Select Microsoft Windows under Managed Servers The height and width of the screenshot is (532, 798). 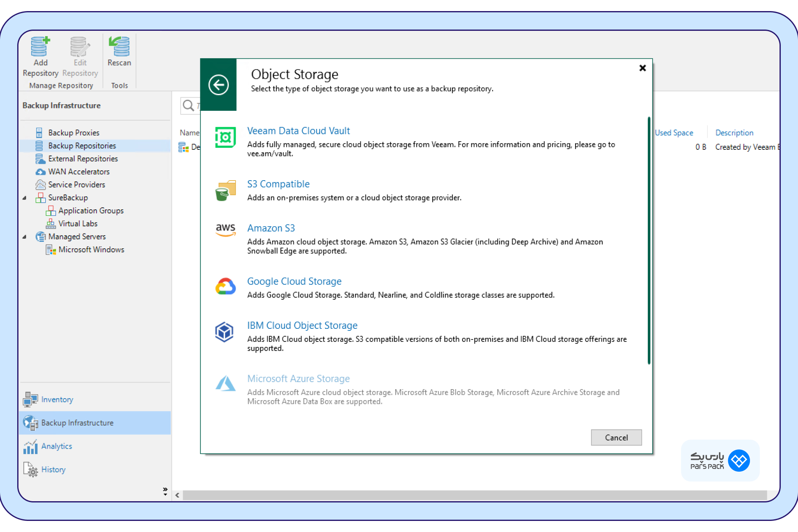(x=91, y=250)
